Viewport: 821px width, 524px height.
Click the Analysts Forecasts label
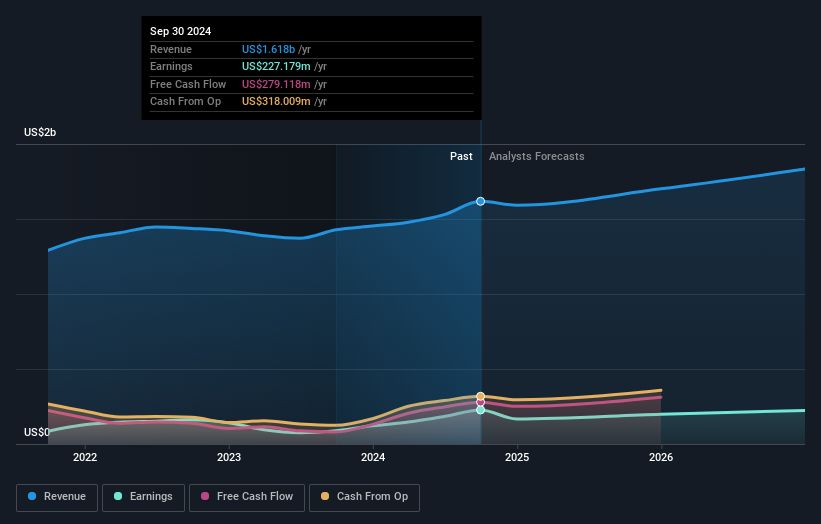pos(537,157)
